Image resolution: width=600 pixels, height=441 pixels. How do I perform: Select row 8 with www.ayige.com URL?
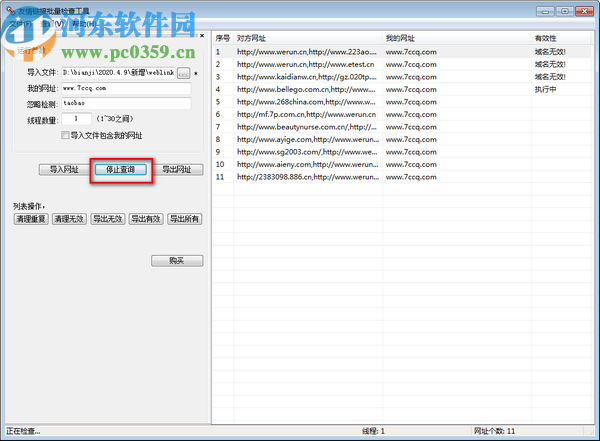[402, 139]
